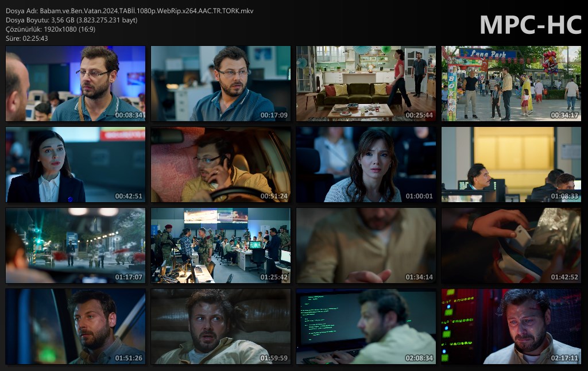
Task: Click the MPC-HC logo text
Action: point(531,25)
